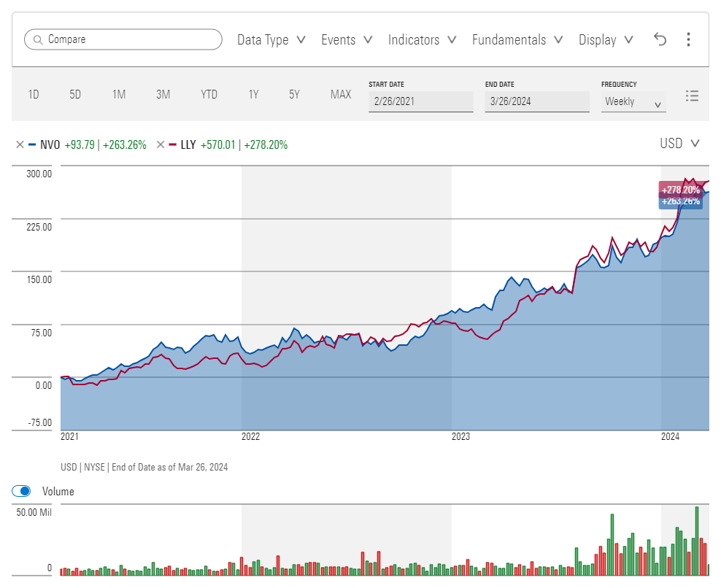The image size is (721, 588).
Task: Click the 2024 x-axis year label
Action: click(x=670, y=436)
